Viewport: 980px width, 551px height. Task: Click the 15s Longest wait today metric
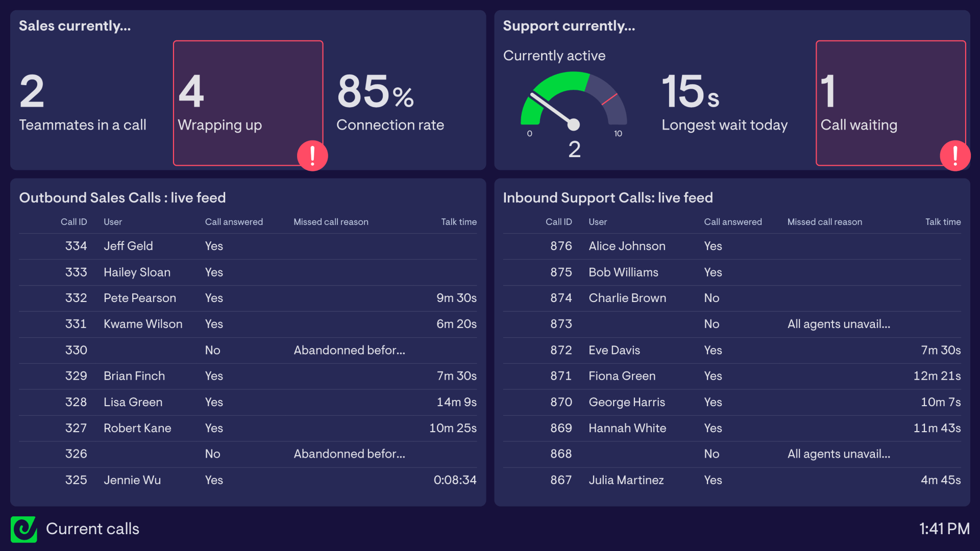pos(725,102)
